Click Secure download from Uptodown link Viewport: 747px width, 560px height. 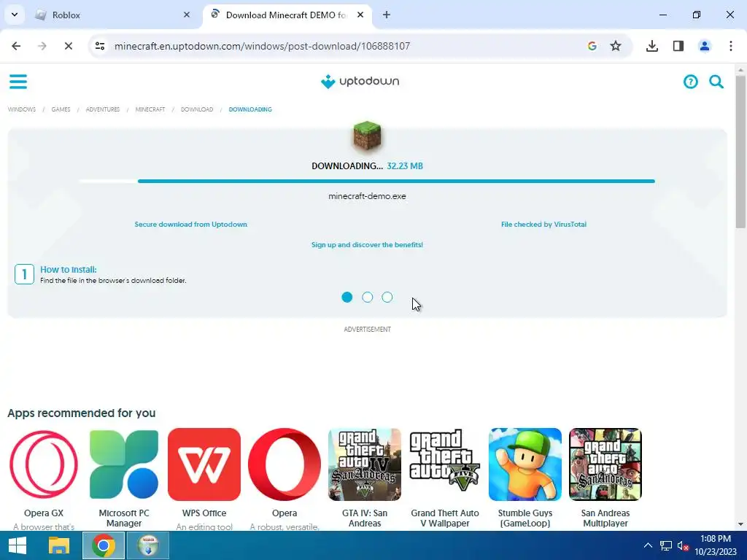coord(190,225)
